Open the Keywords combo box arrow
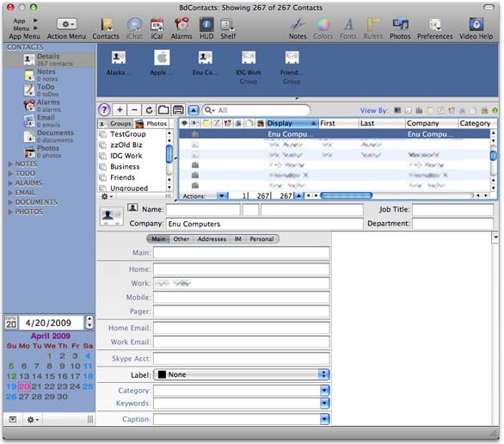Image resolution: width=504 pixels, height=444 pixels. click(x=324, y=404)
